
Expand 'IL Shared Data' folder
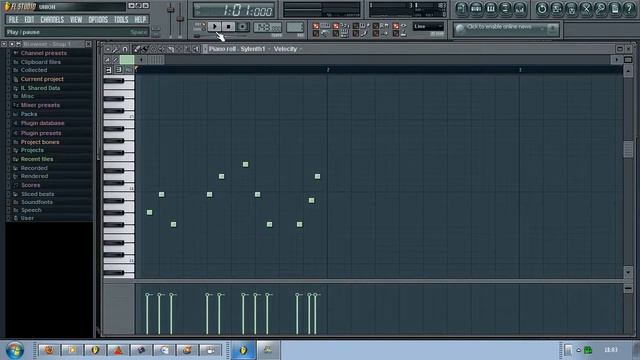[x=40, y=88]
